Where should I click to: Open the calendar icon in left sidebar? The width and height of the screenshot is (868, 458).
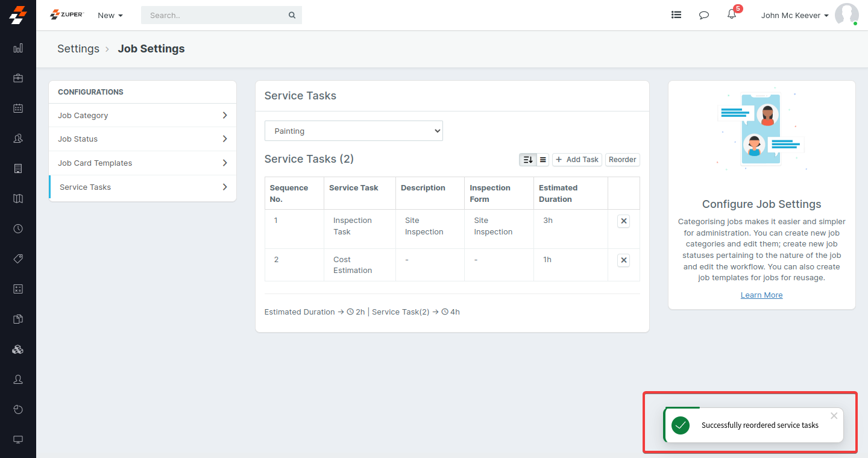(18, 108)
